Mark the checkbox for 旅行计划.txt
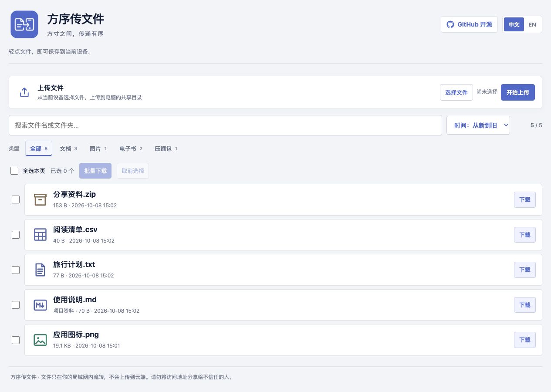The image size is (551, 392). click(16, 270)
